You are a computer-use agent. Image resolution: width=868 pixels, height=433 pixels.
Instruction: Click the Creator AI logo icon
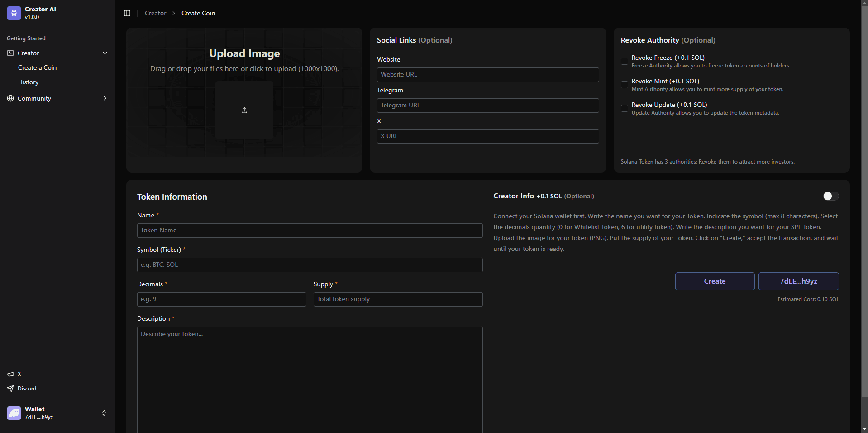pos(14,13)
